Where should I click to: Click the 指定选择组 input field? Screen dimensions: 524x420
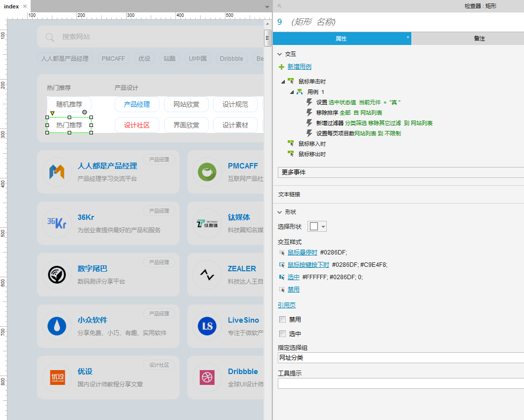point(401,358)
